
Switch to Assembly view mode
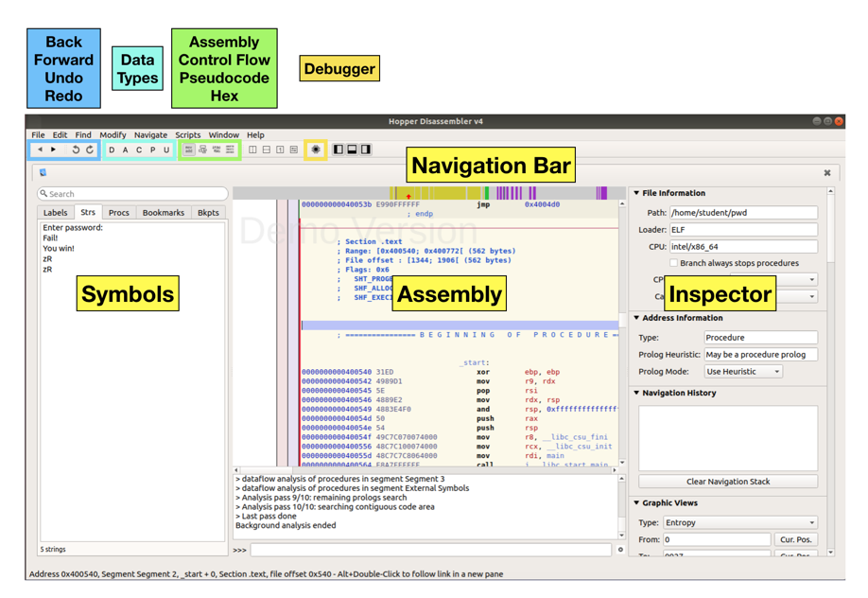click(189, 149)
